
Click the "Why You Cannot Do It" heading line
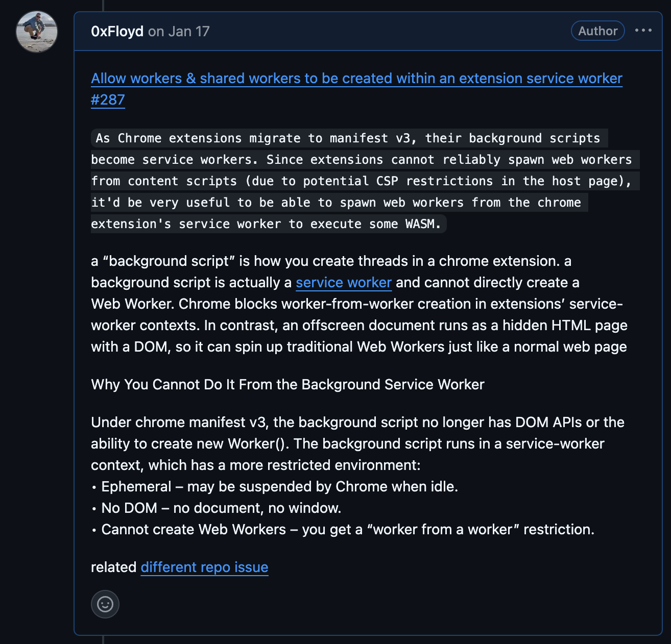[287, 385]
